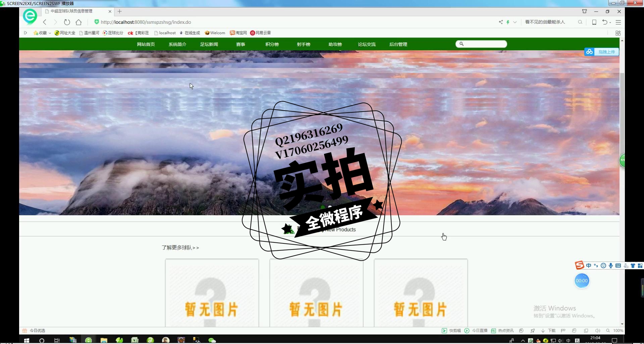Viewport: 644px width, 344px height.
Task: Open the 足坛新闻 nav item
Action: point(209,44)
